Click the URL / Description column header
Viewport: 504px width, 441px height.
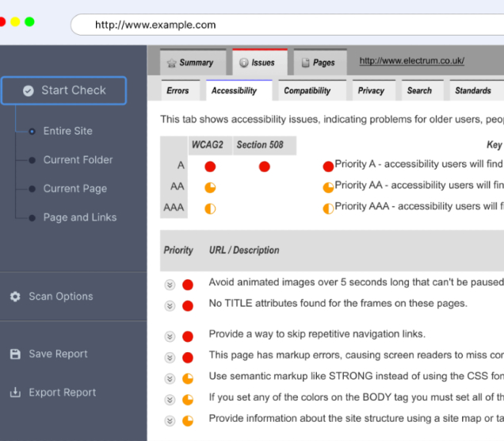pyautogui.click(x=244, y=251)
